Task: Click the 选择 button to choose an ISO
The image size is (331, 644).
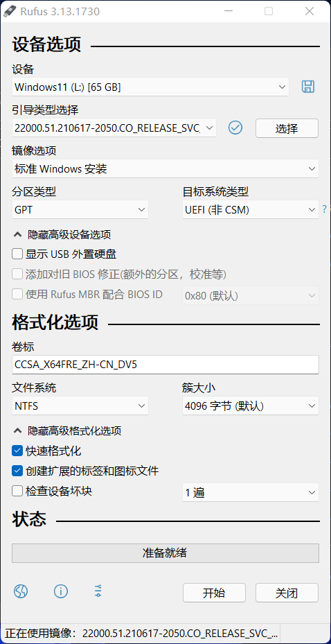Action: pos(287,128)
